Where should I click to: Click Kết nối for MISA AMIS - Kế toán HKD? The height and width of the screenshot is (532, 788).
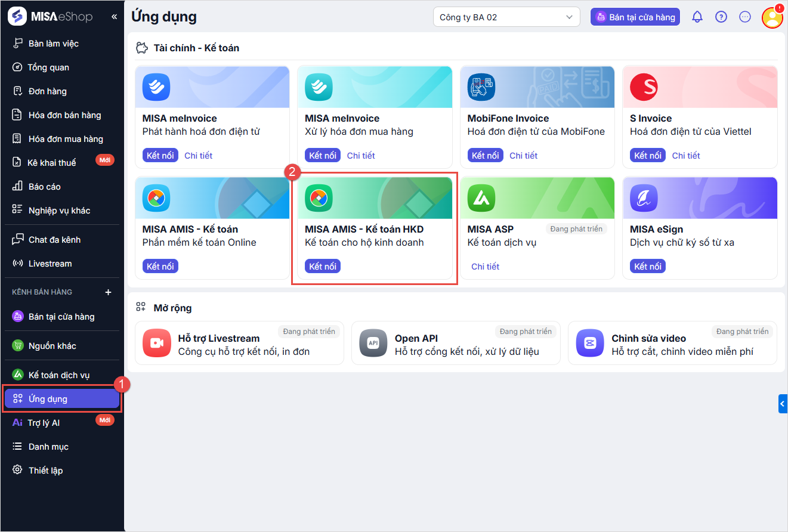coord(323,267)
